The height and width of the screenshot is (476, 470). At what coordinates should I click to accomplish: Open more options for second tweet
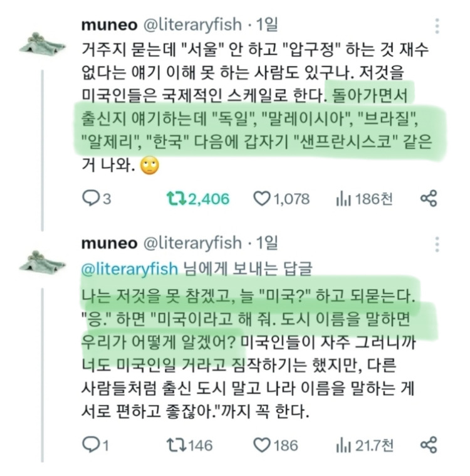tap(437, 244)
